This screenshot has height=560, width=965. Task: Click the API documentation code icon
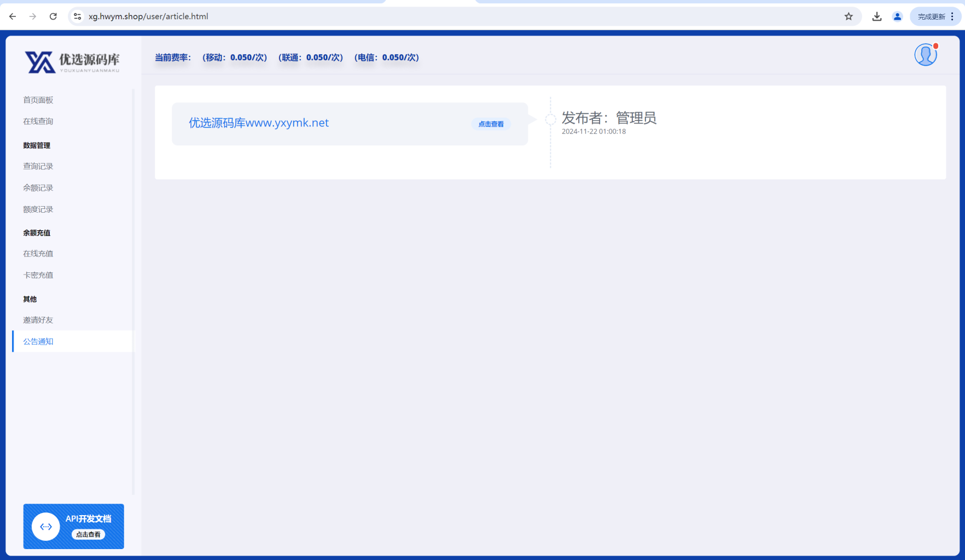46,526
